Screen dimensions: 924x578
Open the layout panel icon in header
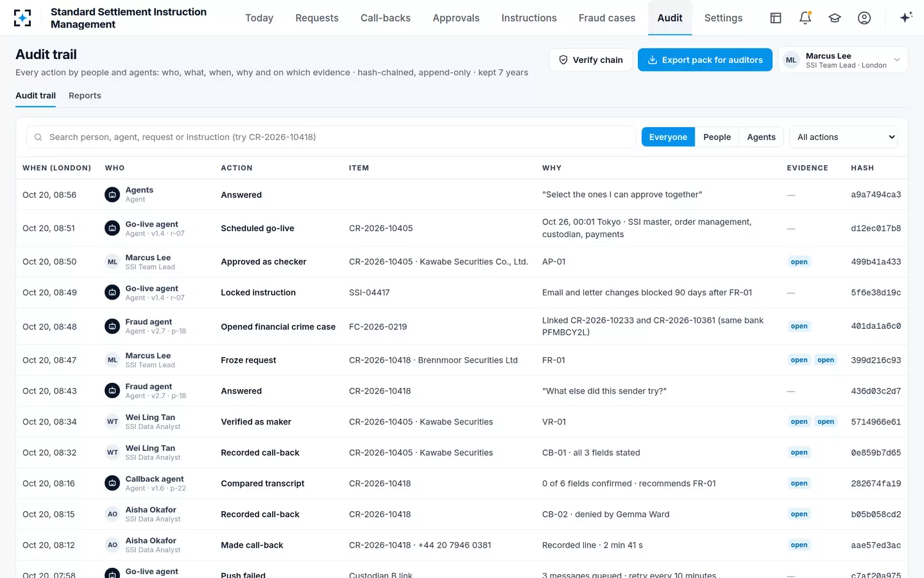click(776, 18)
